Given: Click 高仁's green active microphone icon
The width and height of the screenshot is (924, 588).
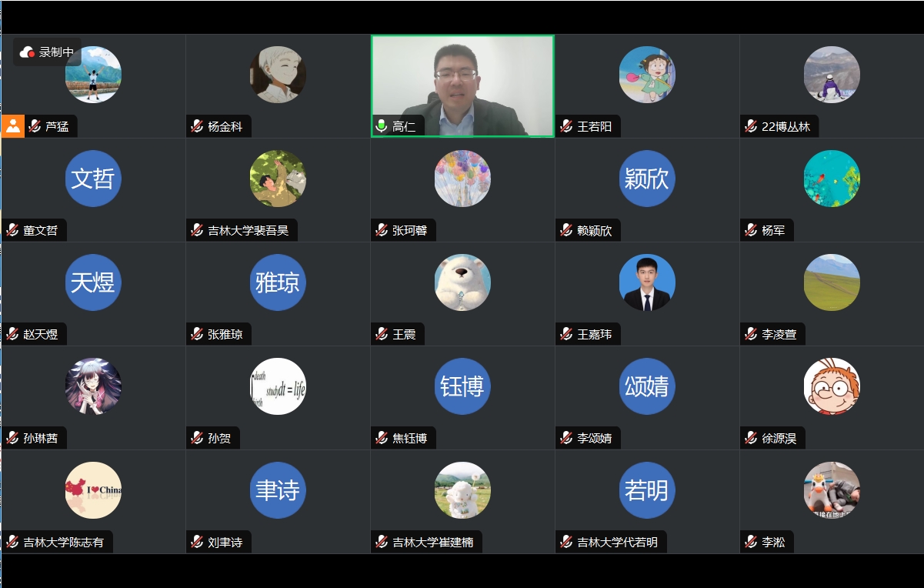Looking at the screenshot, I should tap(381, 126).
